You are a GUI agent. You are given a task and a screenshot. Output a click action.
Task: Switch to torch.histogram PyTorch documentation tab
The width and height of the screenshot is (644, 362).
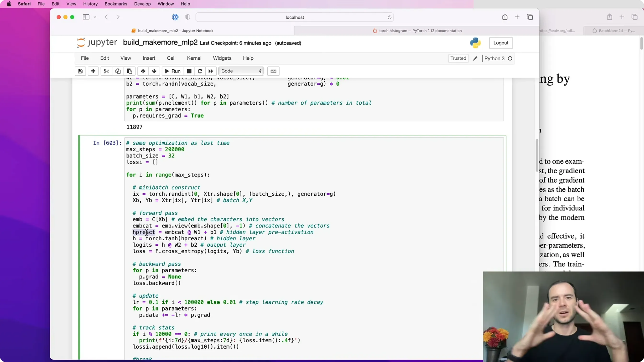click(x=417, y=31)
